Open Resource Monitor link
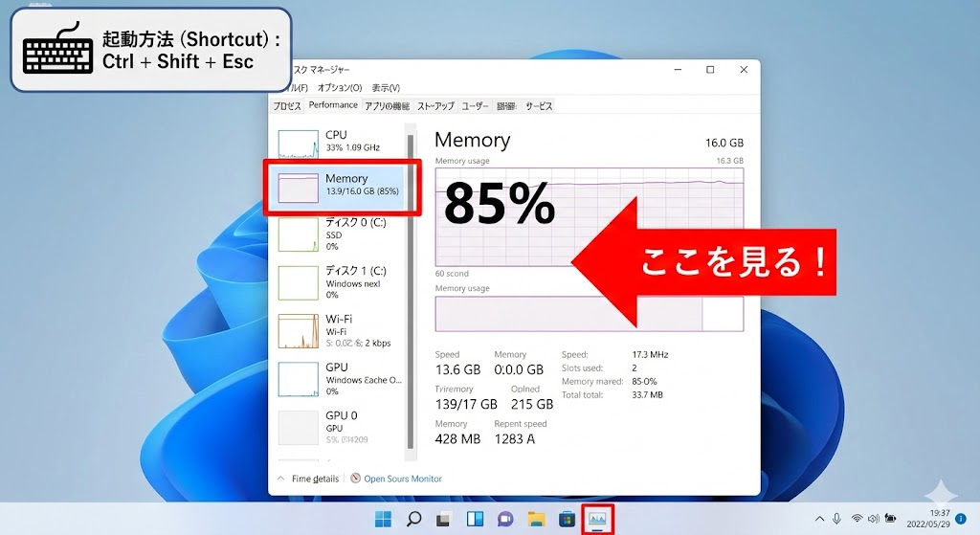This screenshot has width=980, height=535. (403, 479)
